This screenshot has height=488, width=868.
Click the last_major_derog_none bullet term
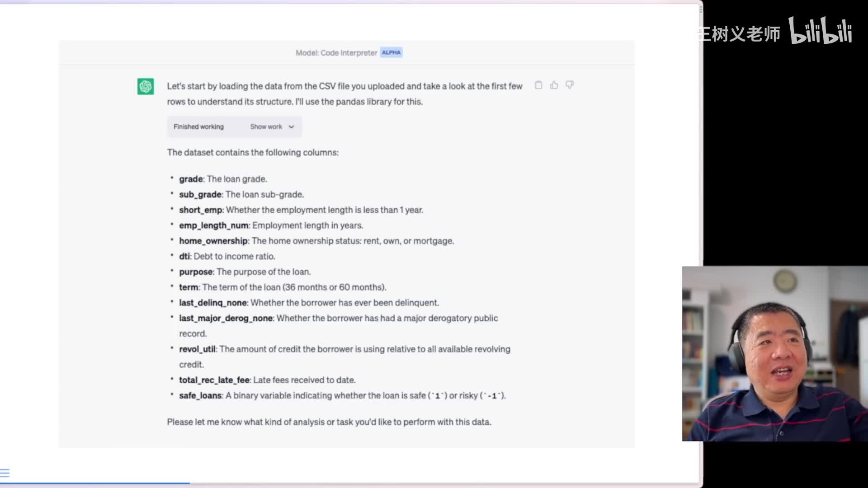pyautogui.click(x=226, y=319)
